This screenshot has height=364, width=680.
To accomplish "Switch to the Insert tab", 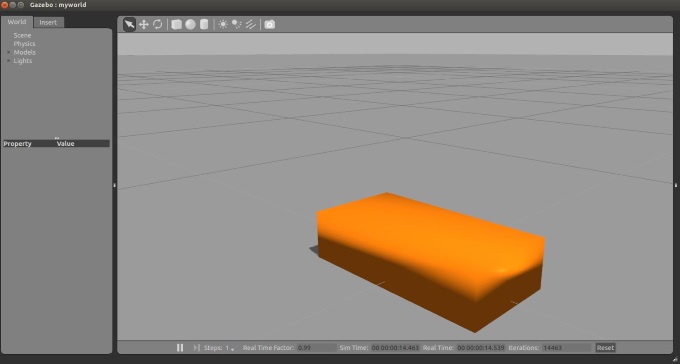I will pos(48,23).
